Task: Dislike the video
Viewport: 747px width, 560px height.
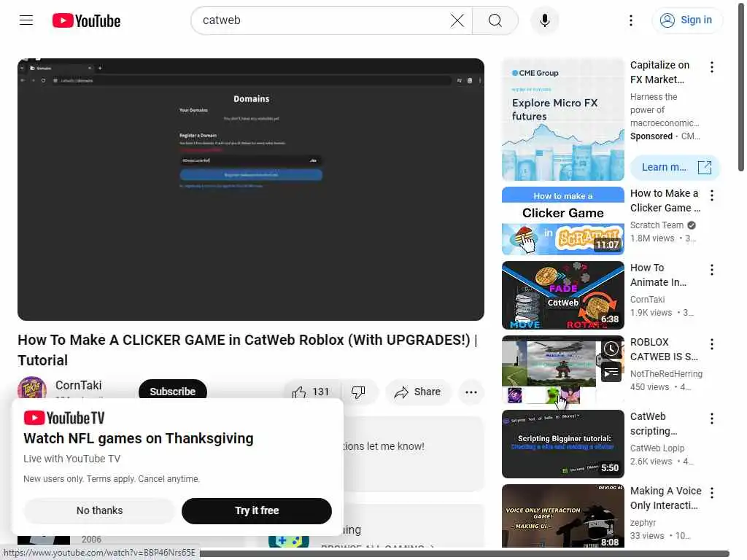Action: click(x=359, y=392)
